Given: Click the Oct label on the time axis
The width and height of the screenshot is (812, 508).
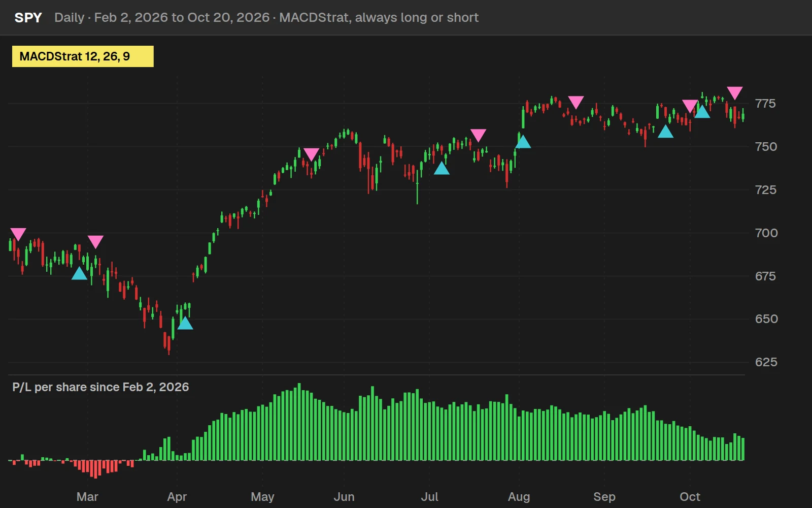Looking at the screenshot, I should pyautogui.click(x=690, y=497).
